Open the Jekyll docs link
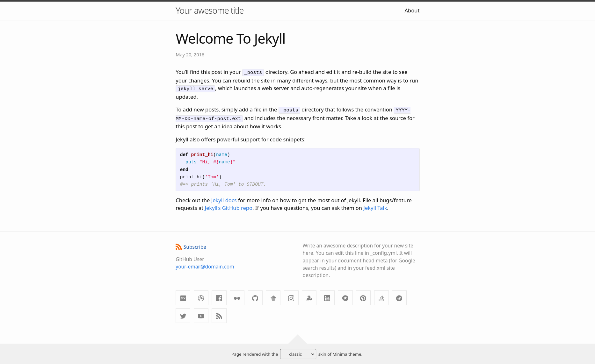The image size is (595, 364). [x=224, y=200]
